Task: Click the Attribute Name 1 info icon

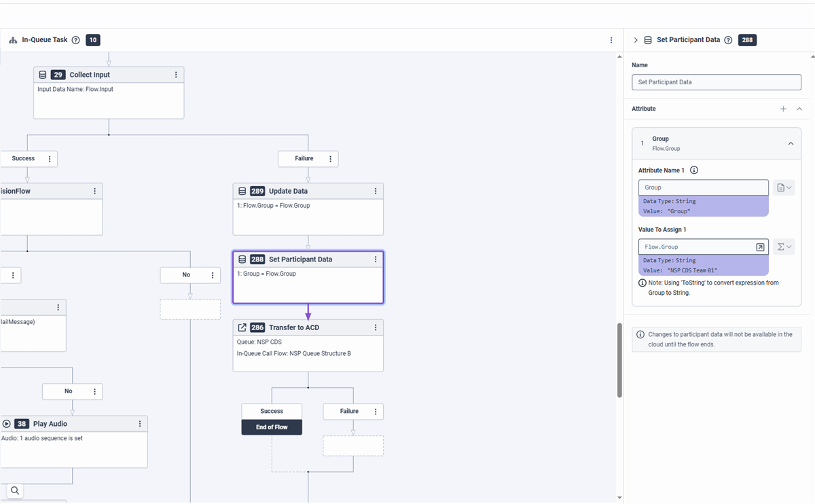Action: 694,170
